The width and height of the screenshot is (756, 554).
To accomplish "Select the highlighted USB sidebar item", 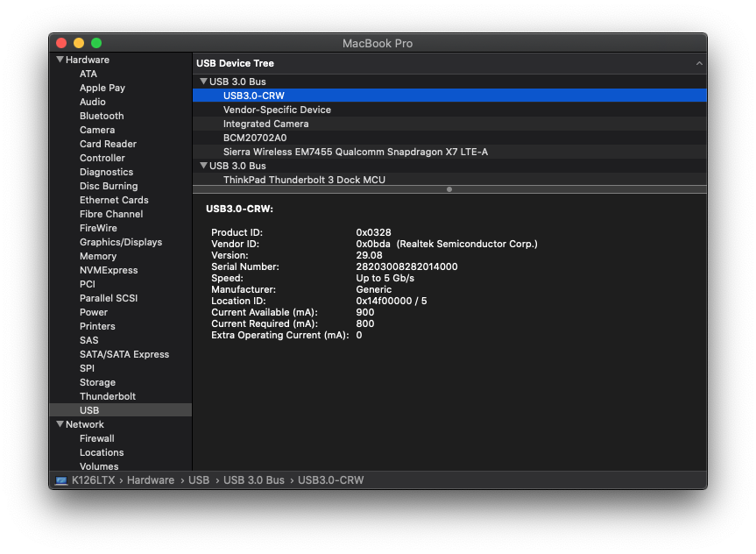I will point(121,409).
